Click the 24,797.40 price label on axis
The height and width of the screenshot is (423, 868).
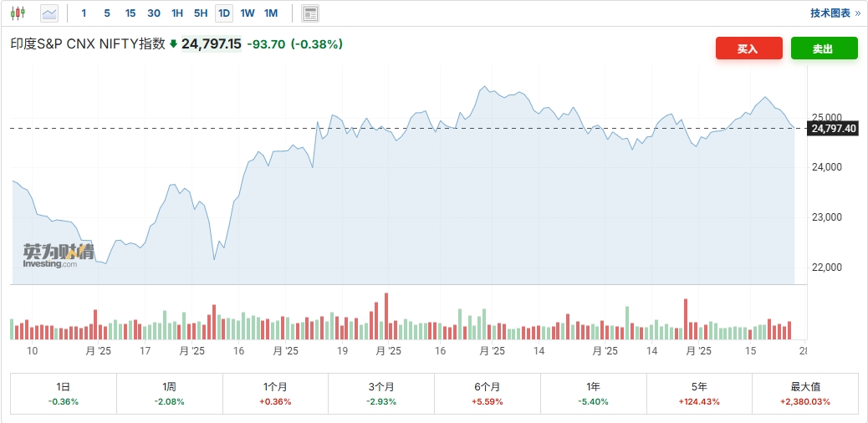tap(833, 128)
